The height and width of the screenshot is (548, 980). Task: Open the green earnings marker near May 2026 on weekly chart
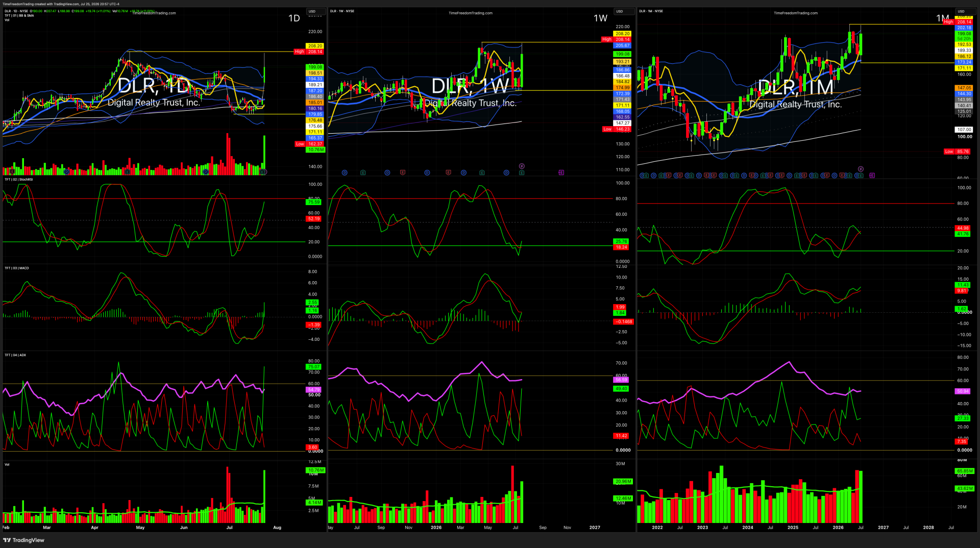[482, 172]
